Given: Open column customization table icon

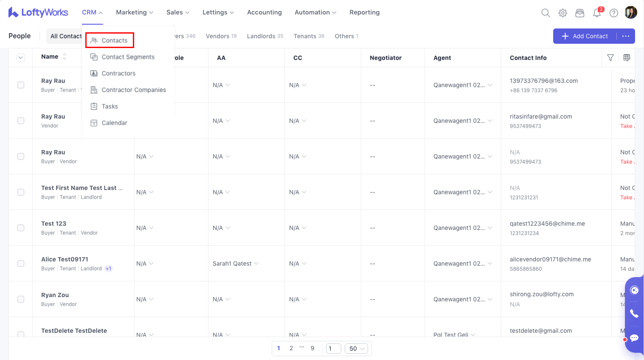Looking at the screenshot, I should point(627,58).
